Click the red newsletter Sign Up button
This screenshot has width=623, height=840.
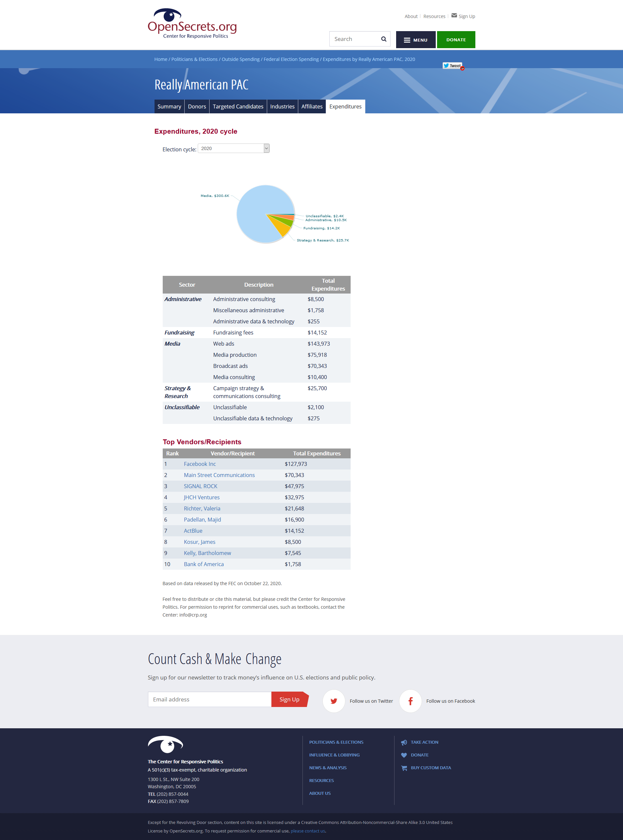[290, 699]
